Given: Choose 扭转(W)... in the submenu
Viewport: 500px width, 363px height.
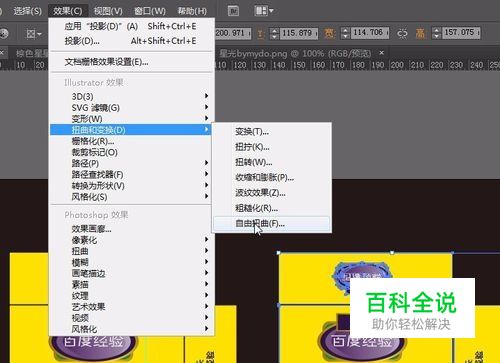Looking at the screenshot, I should (271, 162).
